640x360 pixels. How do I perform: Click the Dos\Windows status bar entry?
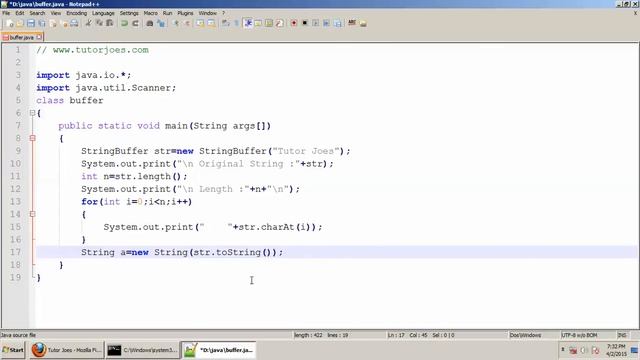coord(525,335)
